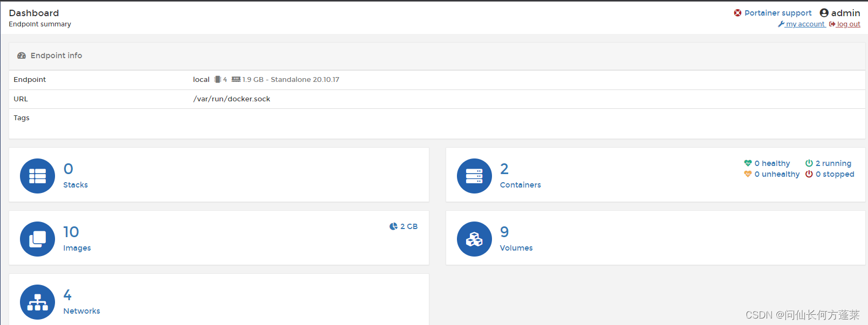This screenshot has height=325, width=868.
Task: Click the Volumes count 9
Action: pyautogui.click(x=504, y=232)
